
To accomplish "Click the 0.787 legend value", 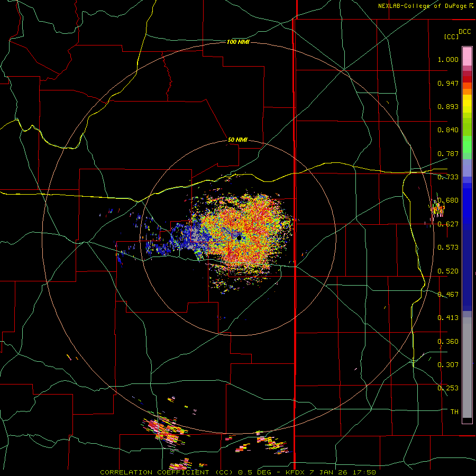I will tap(448, 153).
